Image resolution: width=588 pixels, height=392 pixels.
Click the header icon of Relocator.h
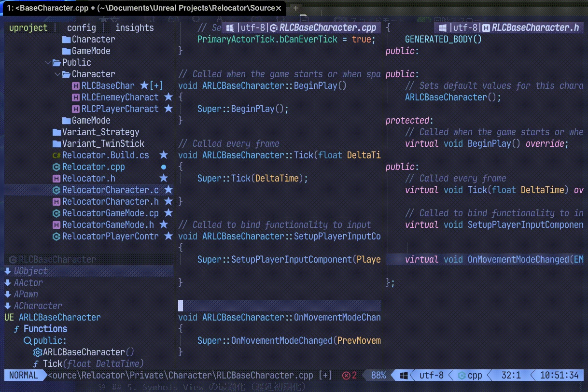[x=56, y=178]
